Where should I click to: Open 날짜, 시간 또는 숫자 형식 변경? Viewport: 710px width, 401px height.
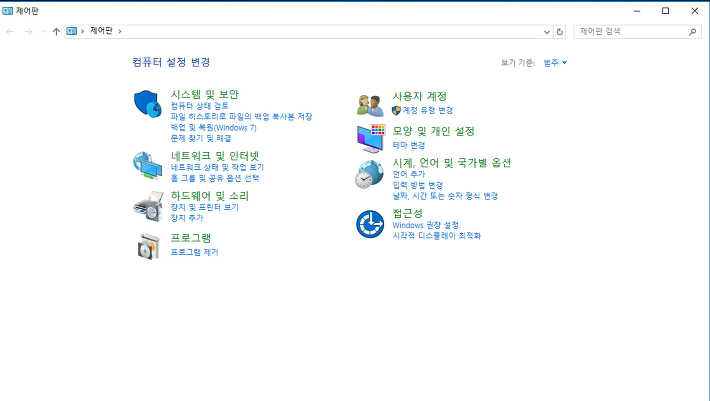445,196
